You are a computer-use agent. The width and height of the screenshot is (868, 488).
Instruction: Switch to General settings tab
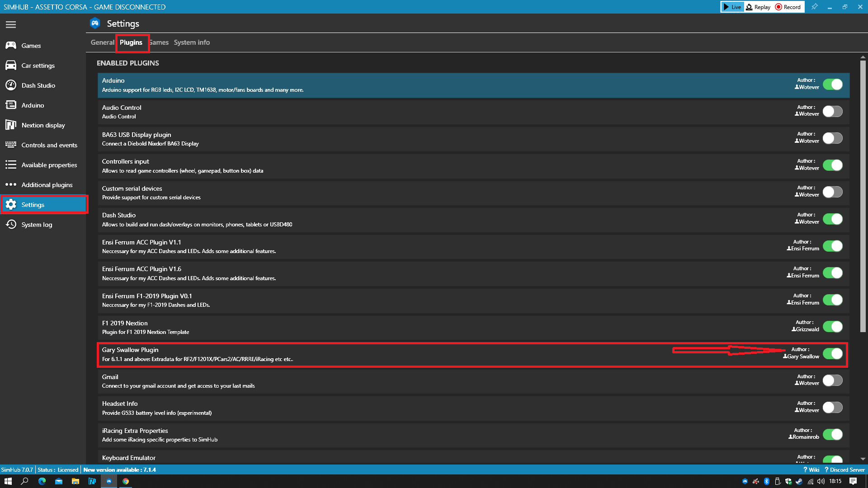(102, 42)
